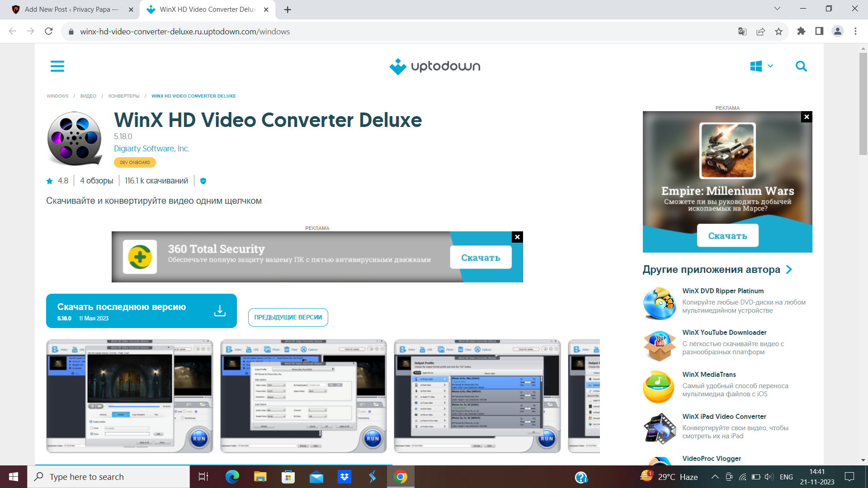
Task: Click the WinX iPad Video Converter icon
Action: (x=660, y=429)
